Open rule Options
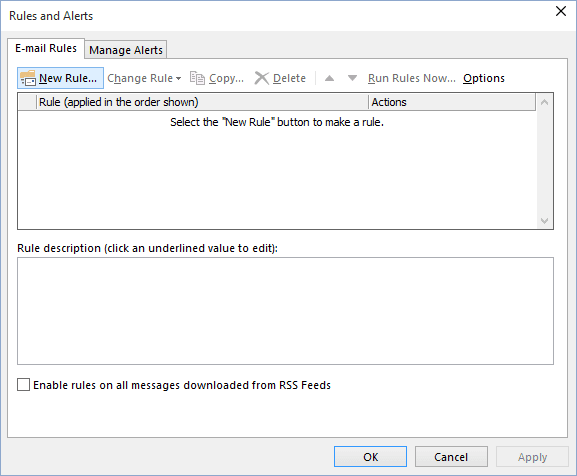This screenshot has height=476, width=577. (484, 78)
